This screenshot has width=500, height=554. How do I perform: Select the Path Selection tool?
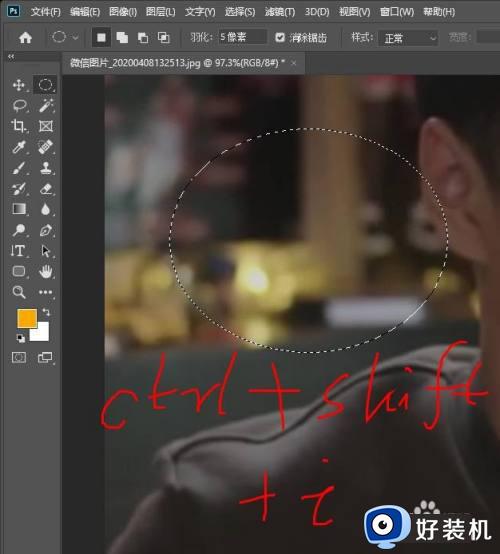46,251
